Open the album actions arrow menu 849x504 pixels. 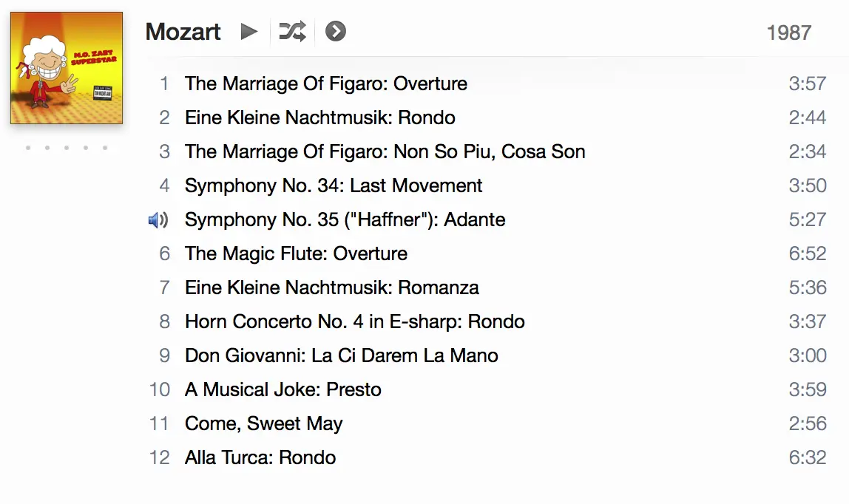[x=336, y=32]
